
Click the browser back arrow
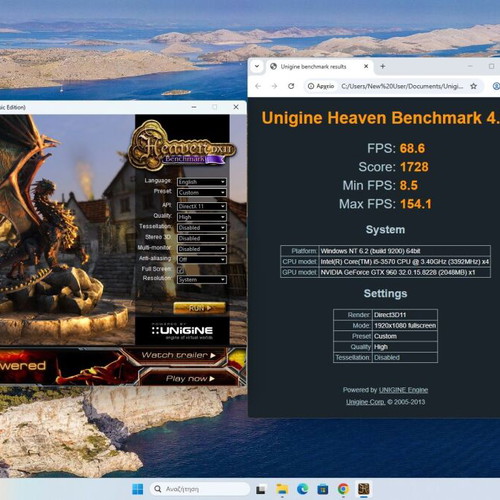[258, 86]
